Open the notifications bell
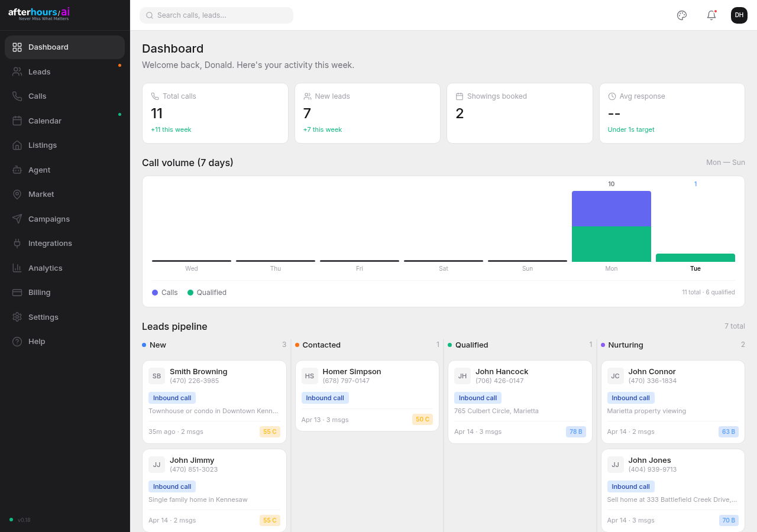Screen dimensions: 757x532 (x=711, y=15)
